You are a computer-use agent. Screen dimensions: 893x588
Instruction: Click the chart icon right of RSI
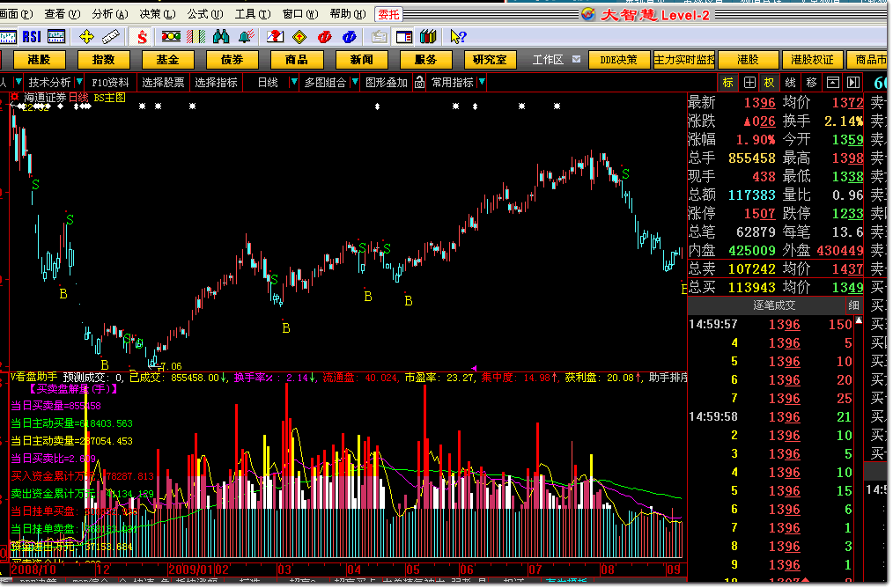[x=55, y=37]
